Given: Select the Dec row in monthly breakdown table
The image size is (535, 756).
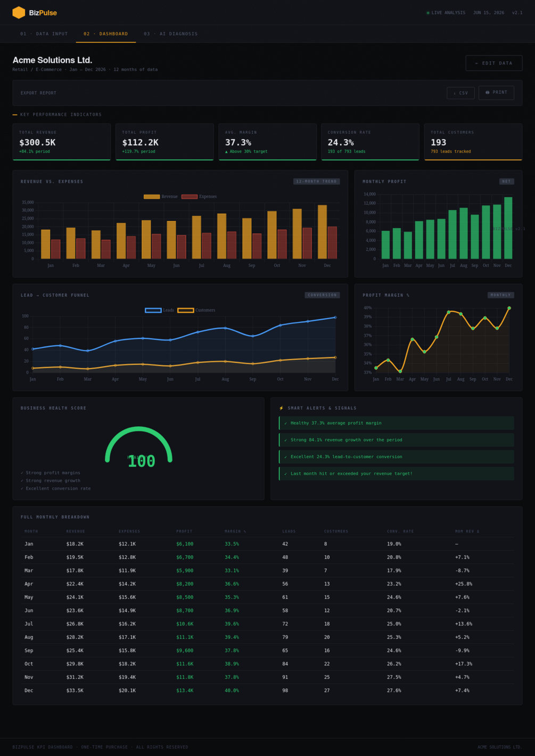Looking at the screenshot, I should [267, 690].
